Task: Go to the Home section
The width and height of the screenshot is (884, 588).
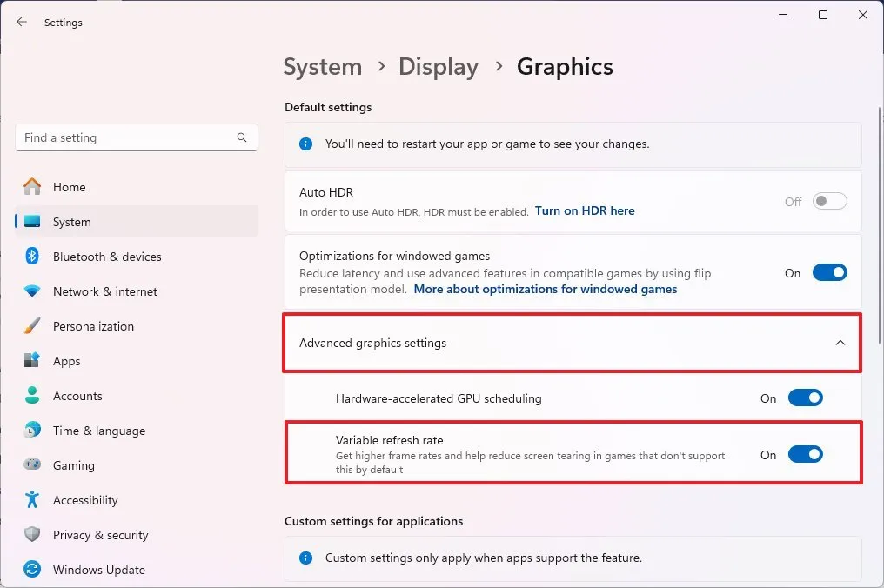Action: click(x=70, y=187)
